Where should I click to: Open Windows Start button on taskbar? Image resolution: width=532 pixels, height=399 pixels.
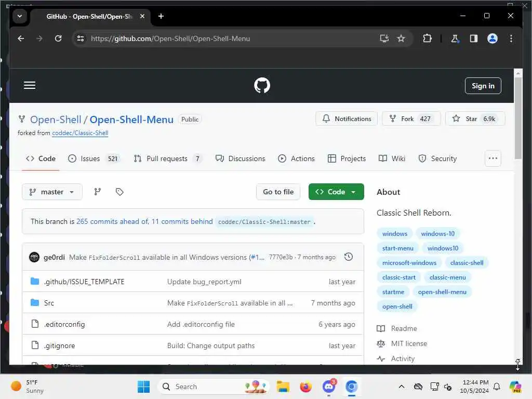143,387
